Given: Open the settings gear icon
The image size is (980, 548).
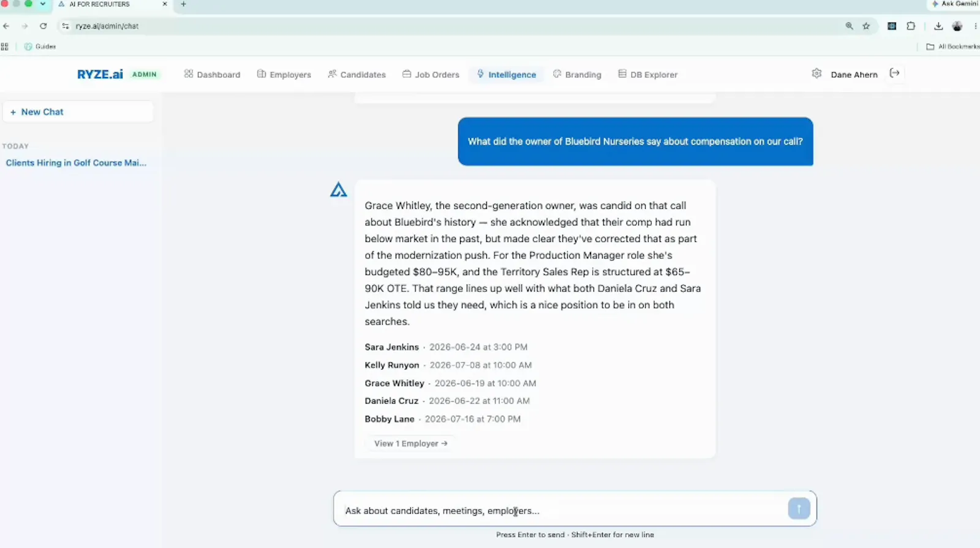Looking at the screenshot, I should [816, 73].
